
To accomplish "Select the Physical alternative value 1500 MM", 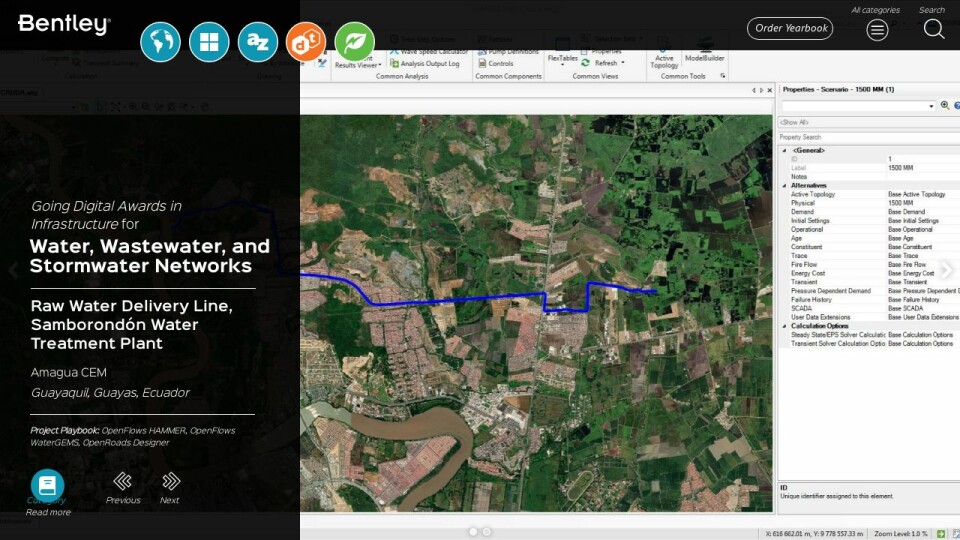I will coord(901,203).
